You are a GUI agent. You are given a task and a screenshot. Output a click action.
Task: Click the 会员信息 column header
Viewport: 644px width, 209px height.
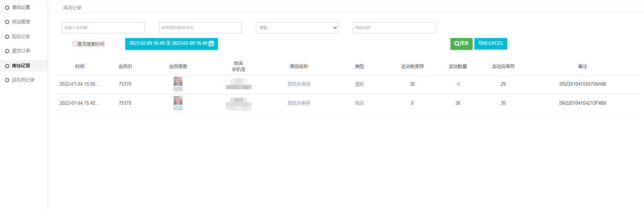178,67
